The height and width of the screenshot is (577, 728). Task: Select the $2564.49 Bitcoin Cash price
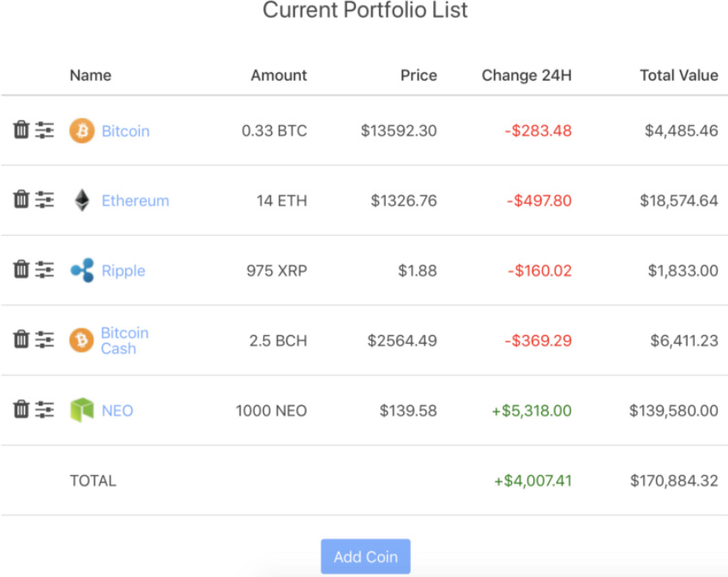click(x=402, y=340)
